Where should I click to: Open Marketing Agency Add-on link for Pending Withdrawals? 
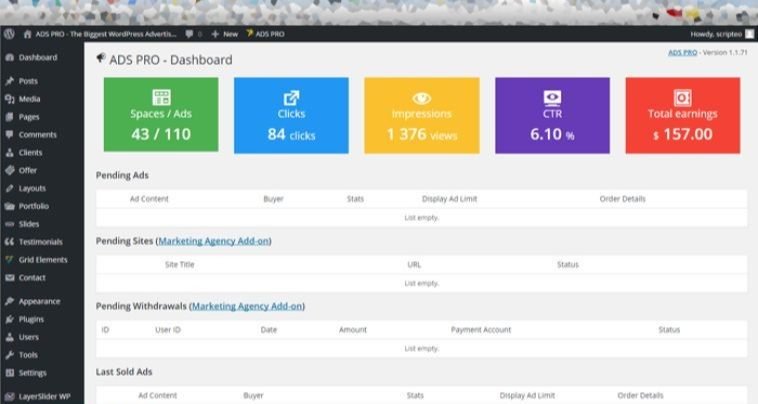[248, 306]
